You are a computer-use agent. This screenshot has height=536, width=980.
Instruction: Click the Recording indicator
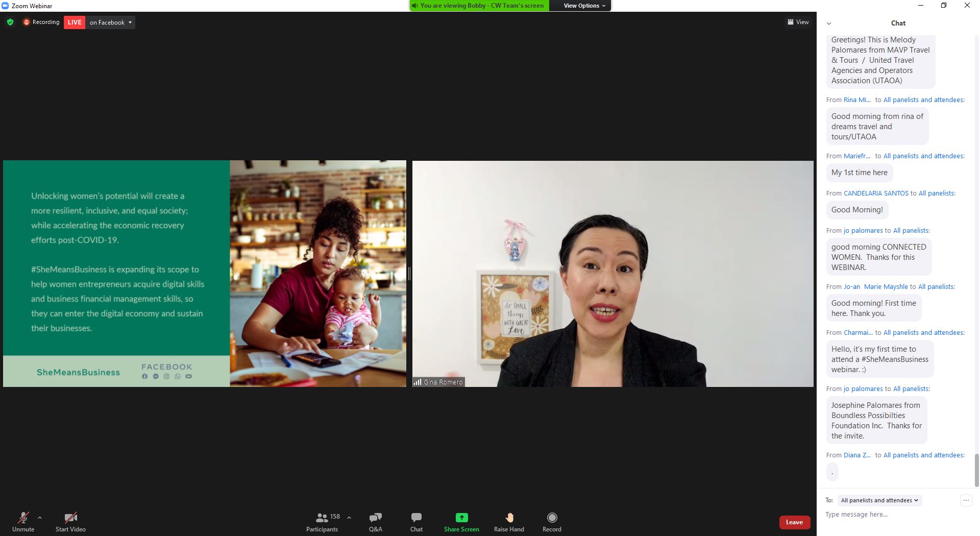tap(41, 22)
